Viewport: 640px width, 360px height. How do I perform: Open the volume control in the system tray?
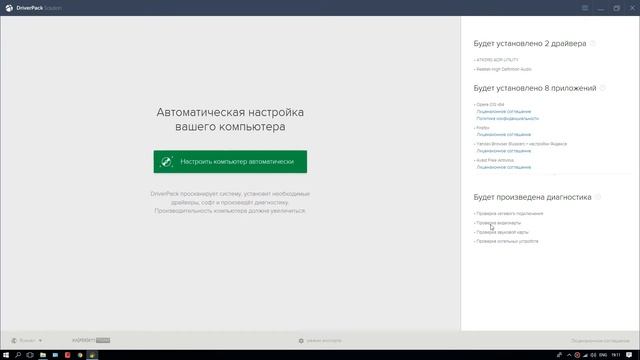click(x=593, y=355)
